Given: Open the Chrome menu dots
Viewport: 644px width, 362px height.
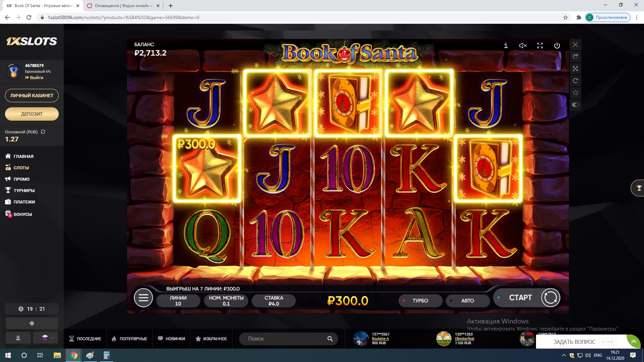Looking at the screenshot, I should click(637, 17).
